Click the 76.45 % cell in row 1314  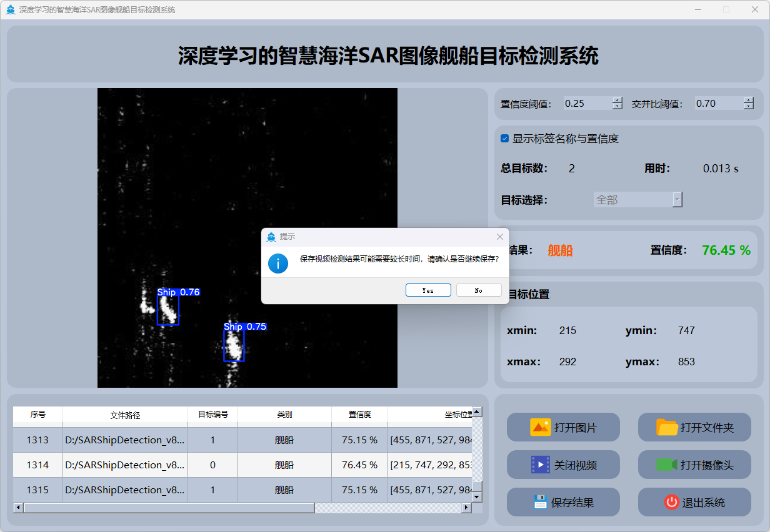point(360,465)
